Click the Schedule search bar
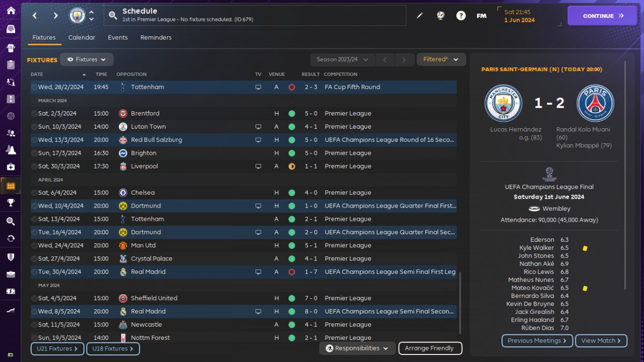Screen dimensions: 644x362 tap(257, 16)
